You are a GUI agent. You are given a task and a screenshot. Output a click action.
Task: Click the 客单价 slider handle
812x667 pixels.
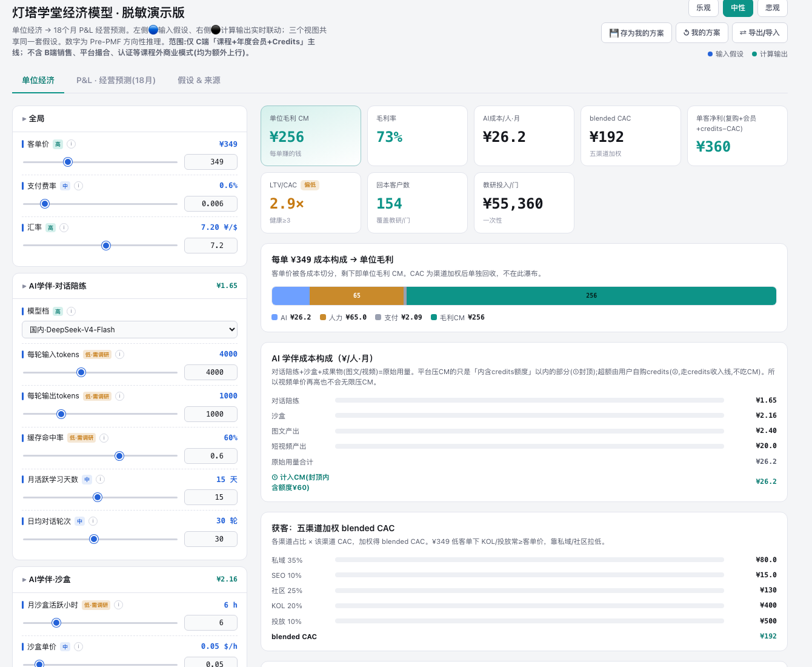(x=68, y=162)
